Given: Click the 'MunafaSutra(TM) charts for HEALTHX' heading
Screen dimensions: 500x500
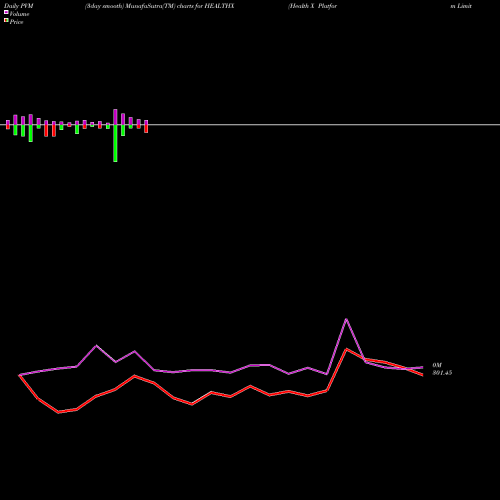Looking at the screenshot, I should (x=179, y=6).
